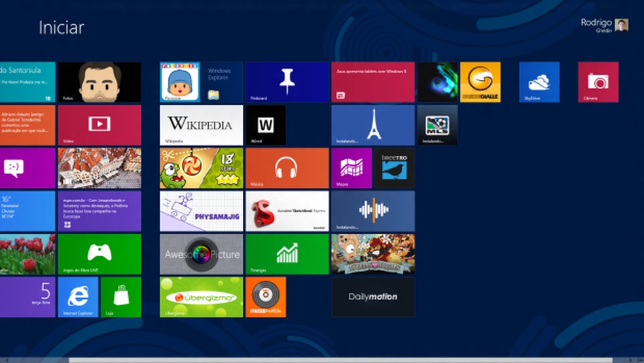This screenshot has width=644, height=363.
Task: Open the Dailymotion tile
Action: (373, 297)
